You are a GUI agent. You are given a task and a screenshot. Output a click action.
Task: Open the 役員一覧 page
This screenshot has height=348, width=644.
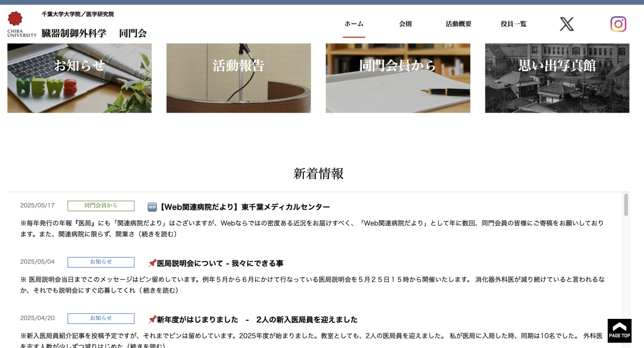click(x=513, y=24)
